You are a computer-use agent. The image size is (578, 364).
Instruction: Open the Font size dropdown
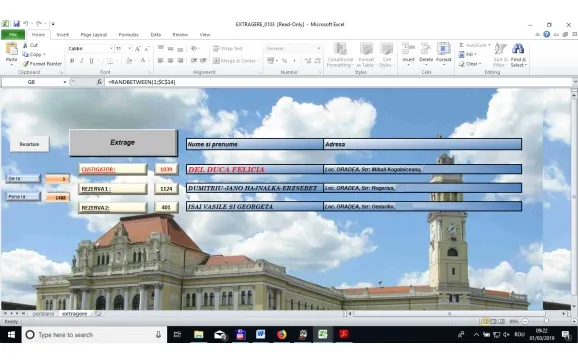pos(129,48)
